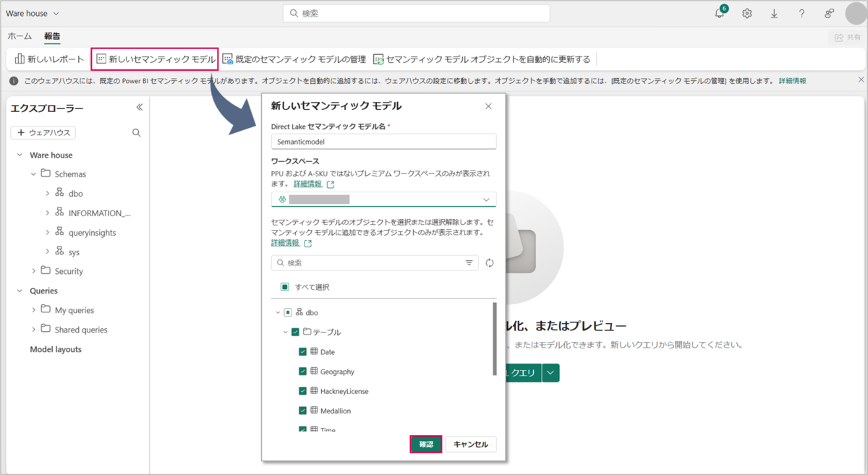This screenshot has height=475, width=868.
Task: Expand the queryinsights schema
Action: [47, 233]
